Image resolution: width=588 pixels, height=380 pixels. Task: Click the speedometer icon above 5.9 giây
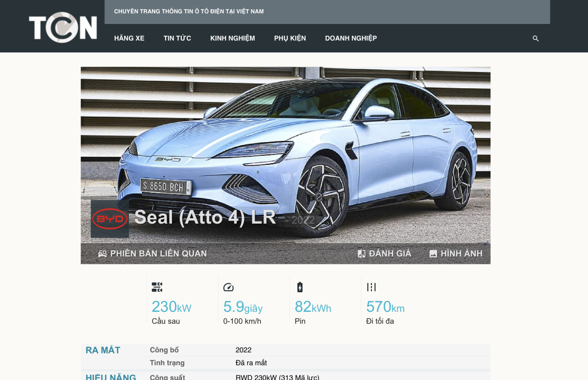click(228, 287)
